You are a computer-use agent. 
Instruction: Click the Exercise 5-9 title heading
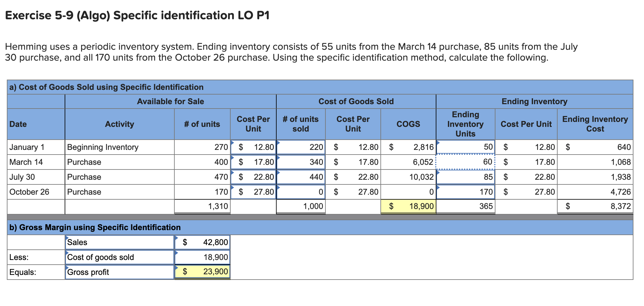click(x=137, y=15)
